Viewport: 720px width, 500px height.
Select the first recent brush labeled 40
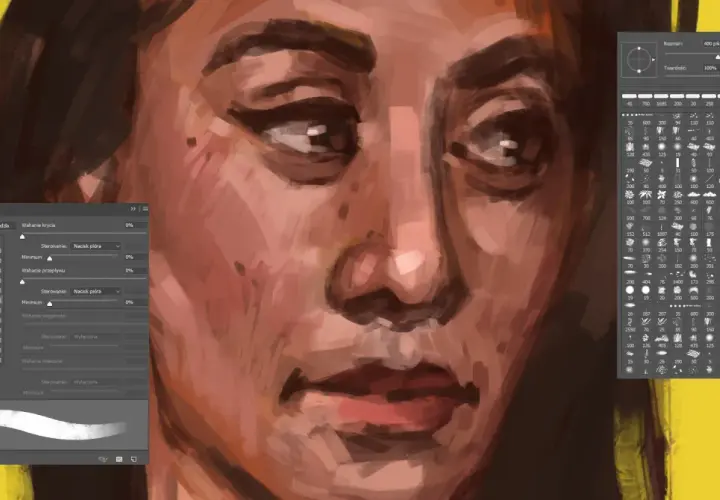[x=629, y=99]
